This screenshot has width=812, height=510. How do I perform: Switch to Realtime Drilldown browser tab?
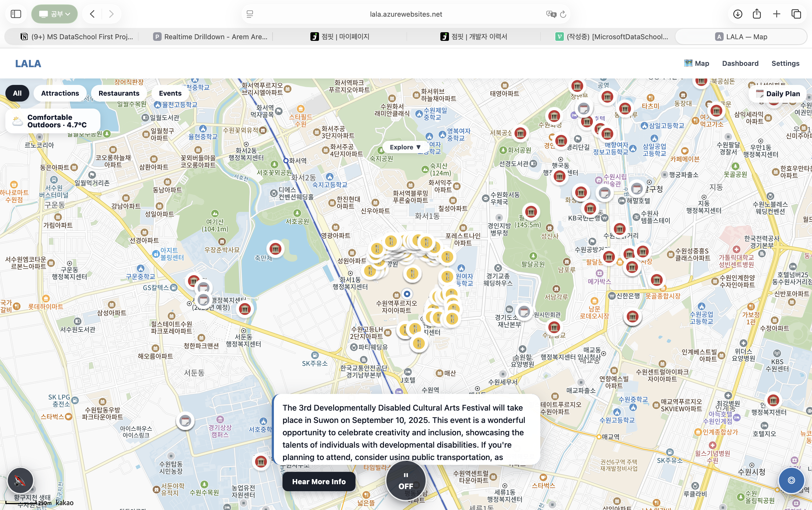pyautogui.click(x=211, y=37)
